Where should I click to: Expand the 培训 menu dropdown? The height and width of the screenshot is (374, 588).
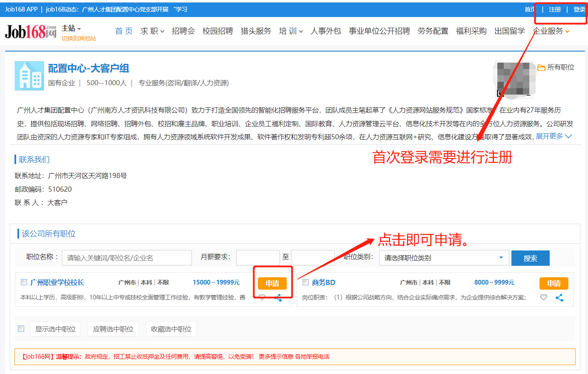point(291,31)
